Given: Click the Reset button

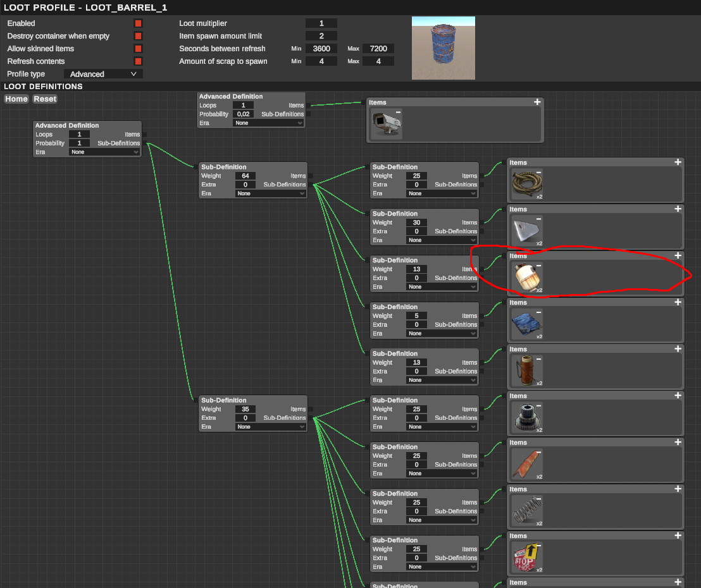Looking at the screenshot, I should point(45,99).
